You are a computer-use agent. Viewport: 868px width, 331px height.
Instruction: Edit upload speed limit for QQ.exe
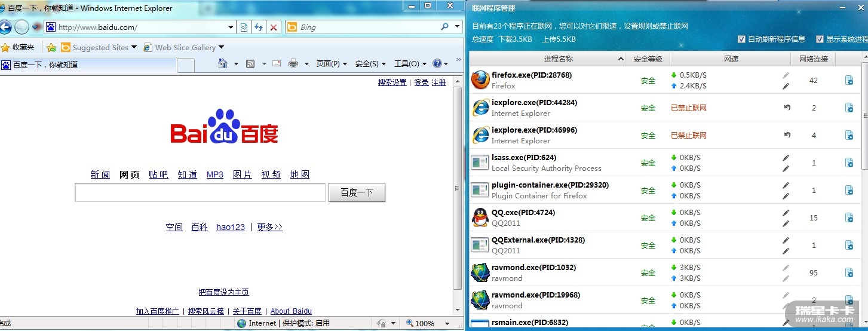coord(786,223)
